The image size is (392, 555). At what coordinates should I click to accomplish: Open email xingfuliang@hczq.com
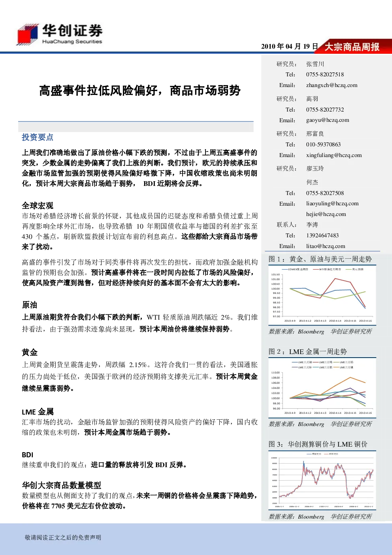334,155
